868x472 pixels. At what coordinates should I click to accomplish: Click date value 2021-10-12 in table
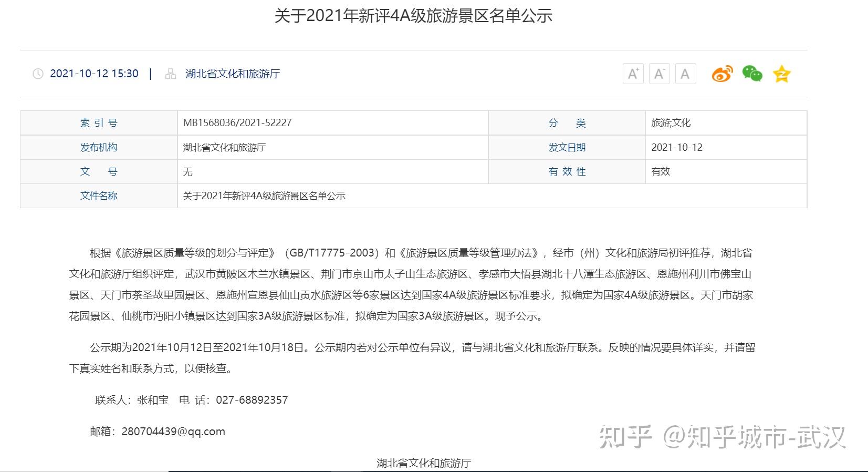coord(677,148)
